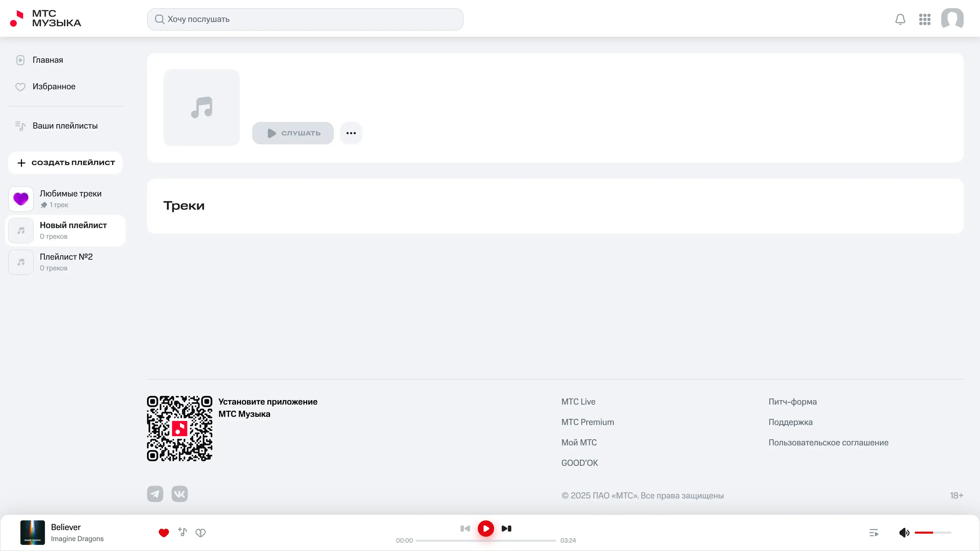Focus the Хочу послушать search field
Image resolution: width=980 pixels, height=551 pixels.
click(305, 19)
